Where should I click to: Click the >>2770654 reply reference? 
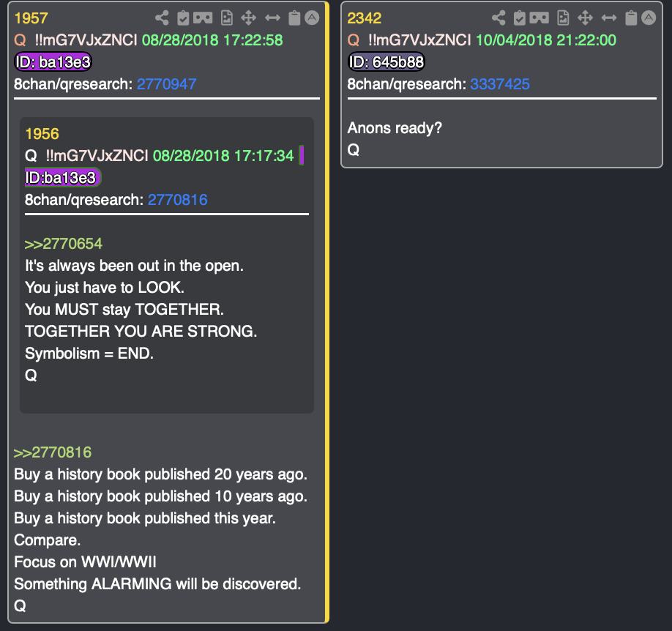pyautogui.click(x=64, y=244)
